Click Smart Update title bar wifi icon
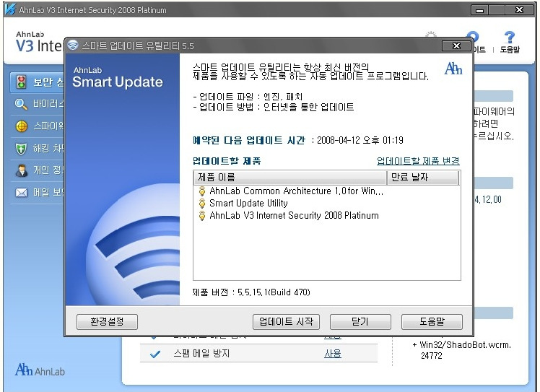 [73, 45]
